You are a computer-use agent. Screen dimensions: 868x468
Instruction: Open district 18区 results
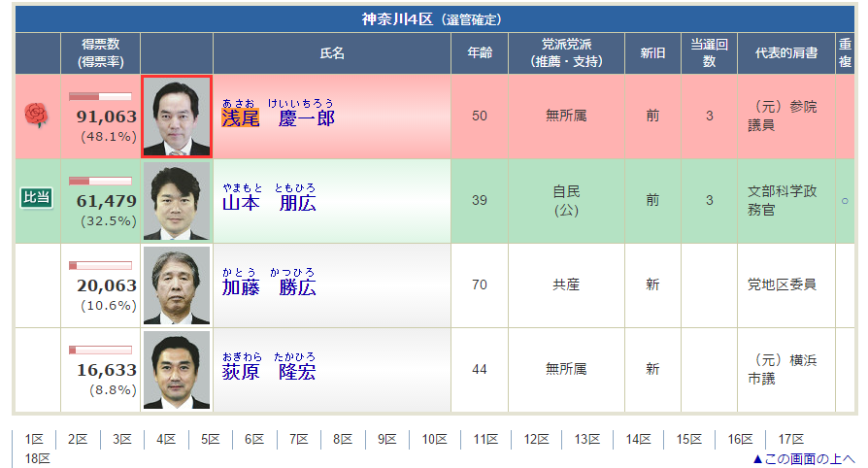click(37, 458)
